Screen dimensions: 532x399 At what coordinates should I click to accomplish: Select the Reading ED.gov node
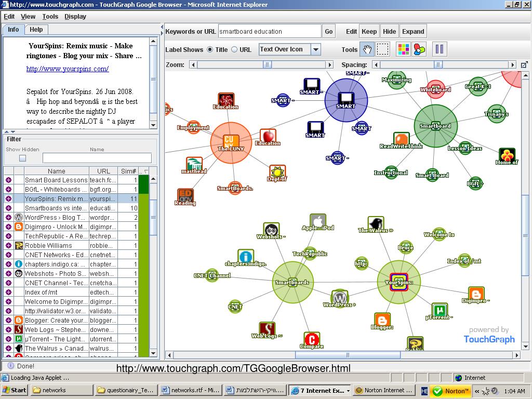coord(185,196)
